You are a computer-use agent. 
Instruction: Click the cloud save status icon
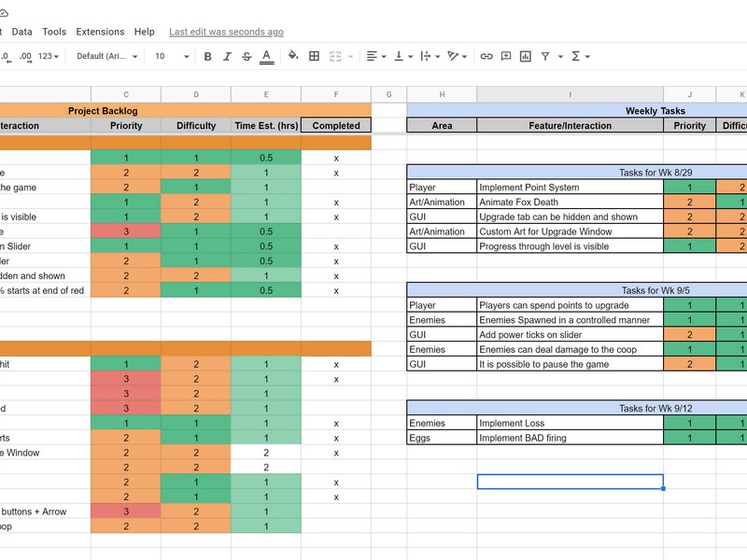[x=4, y=13]
